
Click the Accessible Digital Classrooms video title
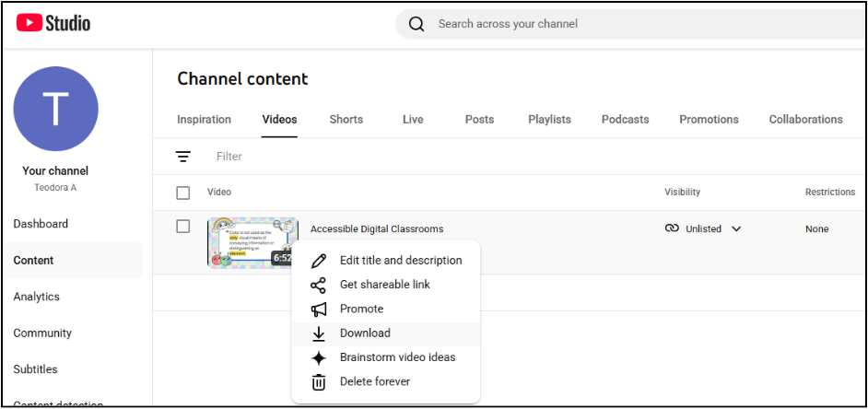pos(377,229)
